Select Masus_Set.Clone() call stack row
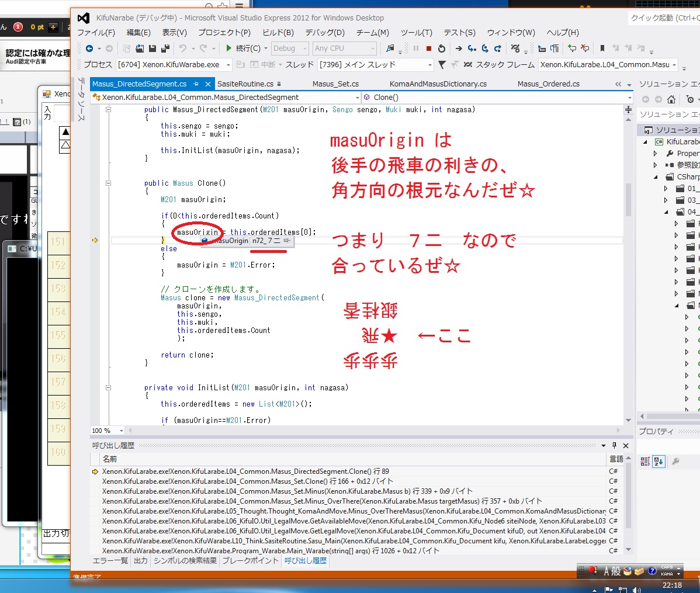This screenshot has height=593, width=700. (x=348, y=481)
